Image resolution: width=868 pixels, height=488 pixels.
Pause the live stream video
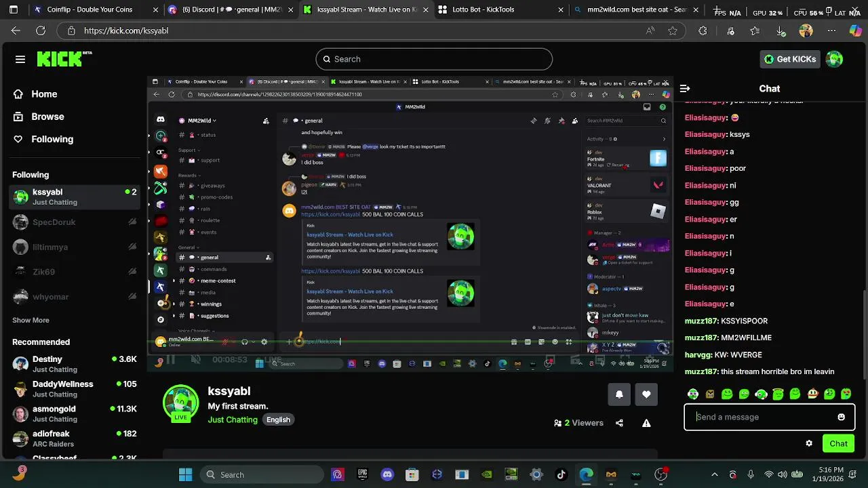click(171, 360)
